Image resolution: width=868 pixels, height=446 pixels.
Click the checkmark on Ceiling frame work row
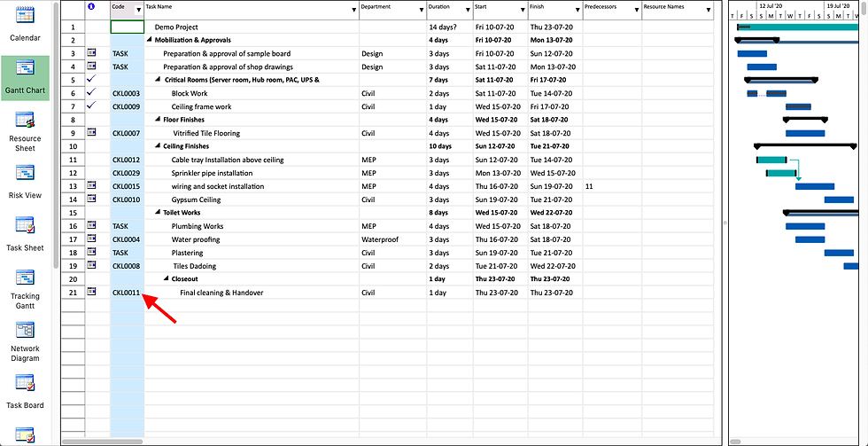[x=91, y=106]
